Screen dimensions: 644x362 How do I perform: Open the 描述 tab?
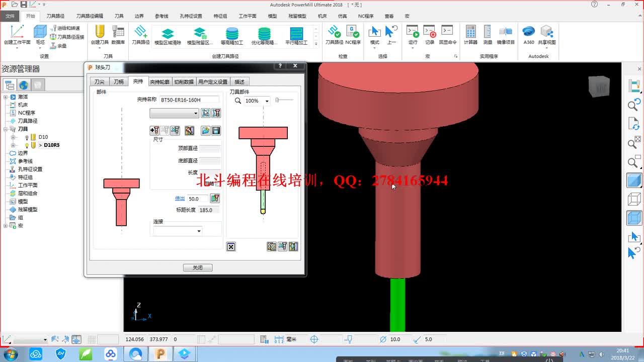(239, 81)
